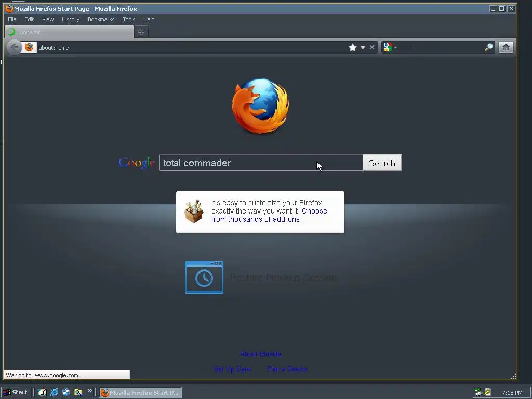Click the yellow-green document tray icon
The height and width of the screenshot is (399, 532).
click(487, 392)
